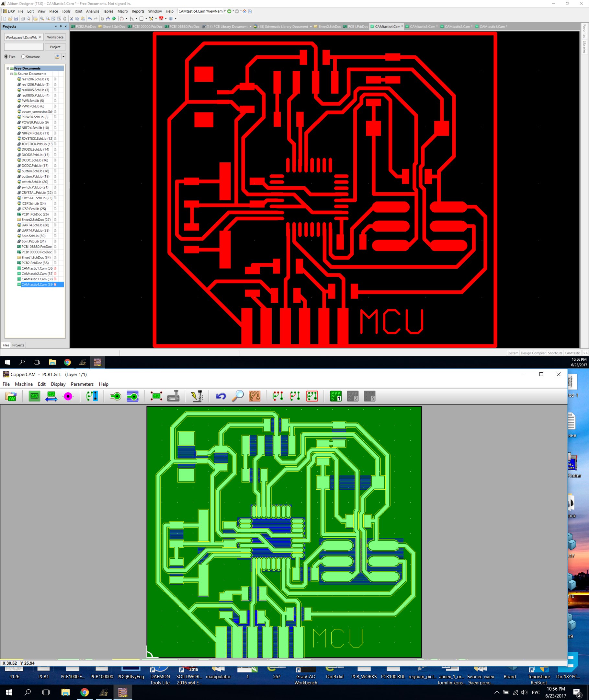Select NRF24.PcbLib in project tree
This screenshot has height=700, width=589.
[x=35, y=133]
